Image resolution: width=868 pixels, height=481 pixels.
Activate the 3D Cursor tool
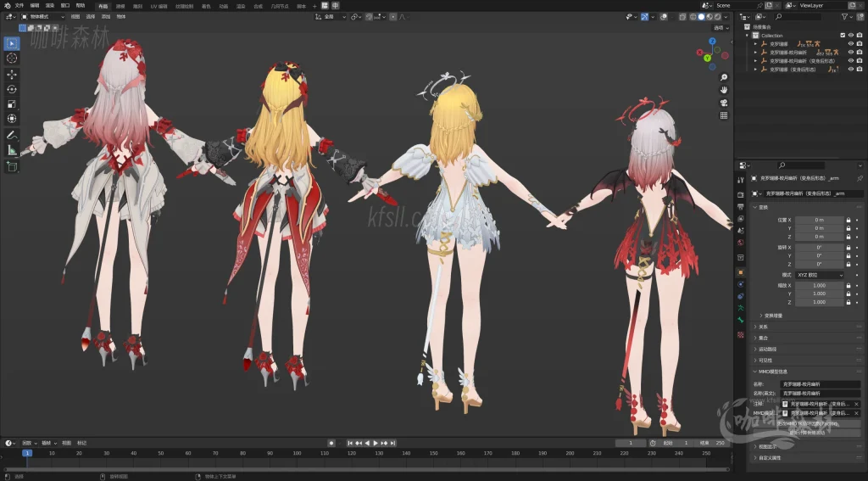(x=12, y=59)
